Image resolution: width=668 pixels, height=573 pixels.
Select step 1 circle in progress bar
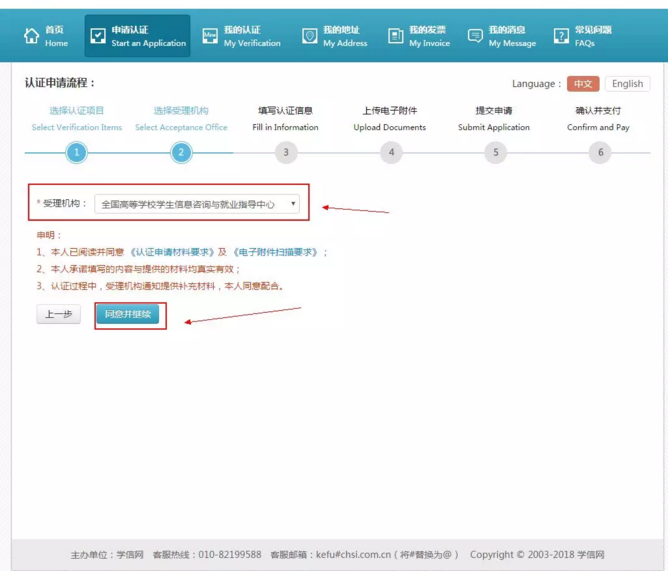76,153
